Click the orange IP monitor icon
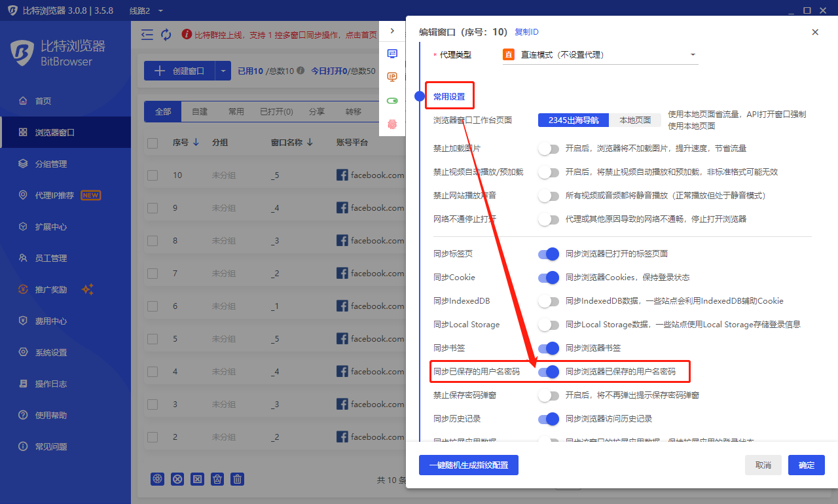This screenshot has width=838, height=504. pyautogui.click(x=392, y=77)
